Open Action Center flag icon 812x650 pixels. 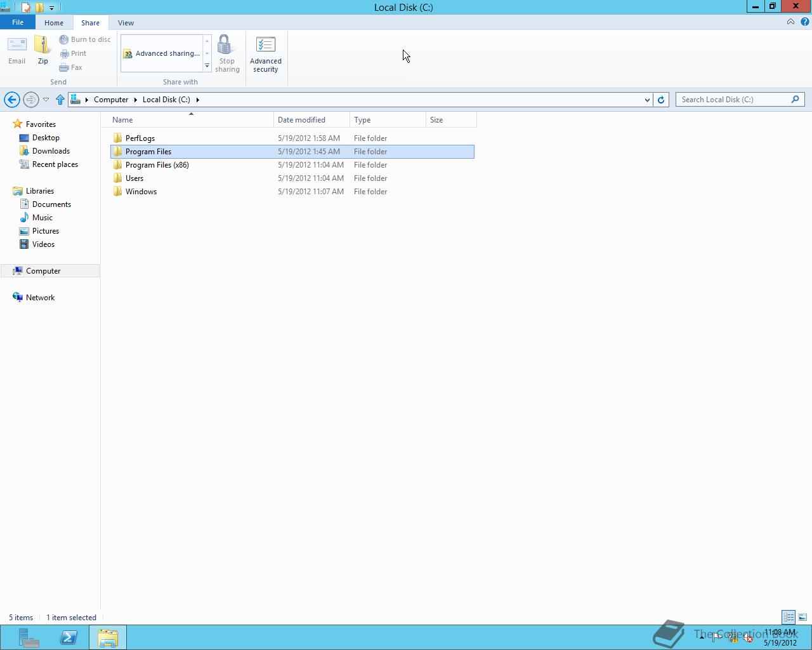(716, 638)
